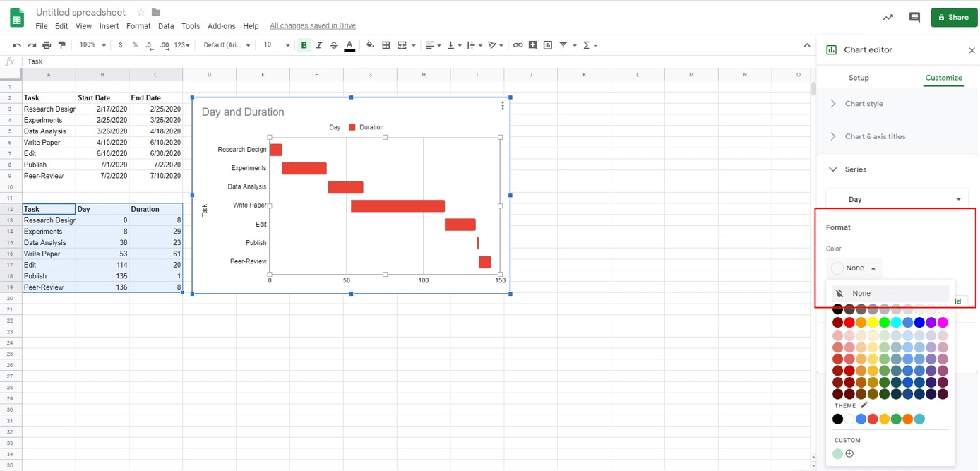The image size is (980, 471).
Task: Add a custom color with plus icon
Action: [849, 453]
